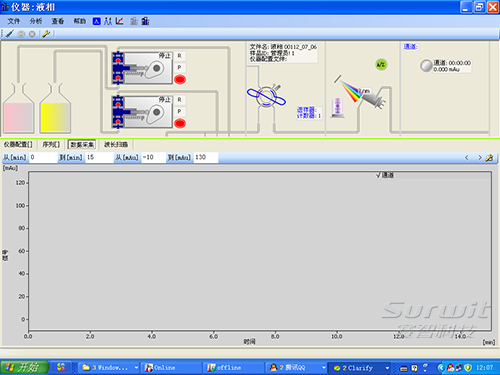This screenshot has width=500, height=375.
Task: Open the 文件 menu
Action: [x=14, y=21]
